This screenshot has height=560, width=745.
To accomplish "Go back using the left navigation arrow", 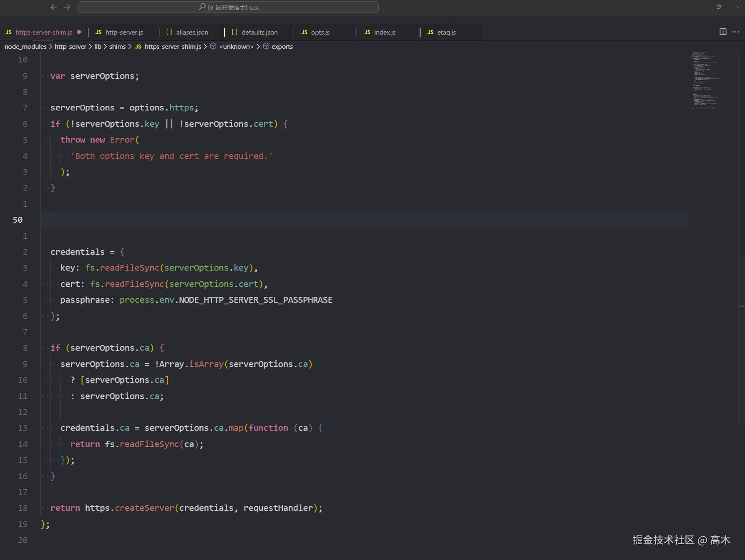I will (x=54, y=7).
